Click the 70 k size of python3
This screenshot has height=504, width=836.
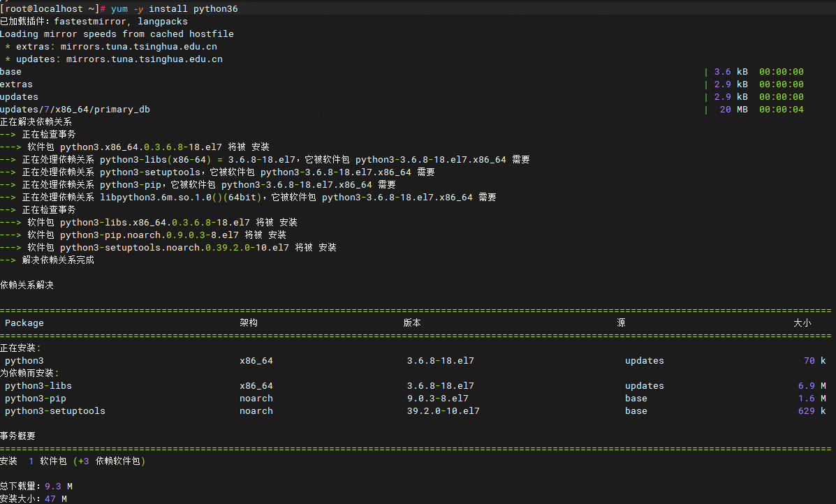(814, 361)
